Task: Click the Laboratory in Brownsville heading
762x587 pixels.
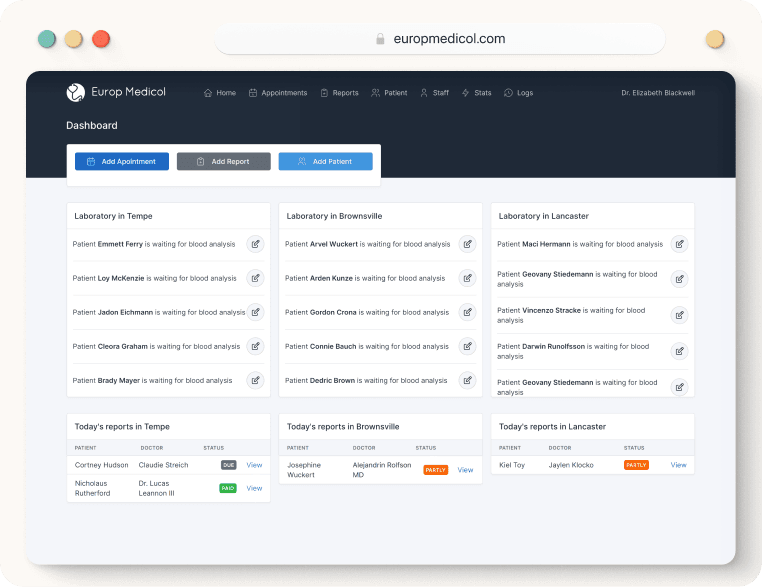Action: [334, 216]
